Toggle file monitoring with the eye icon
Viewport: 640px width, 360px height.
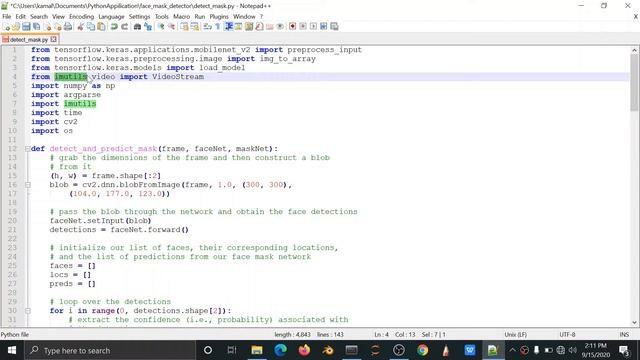click(x=280, y=27)
